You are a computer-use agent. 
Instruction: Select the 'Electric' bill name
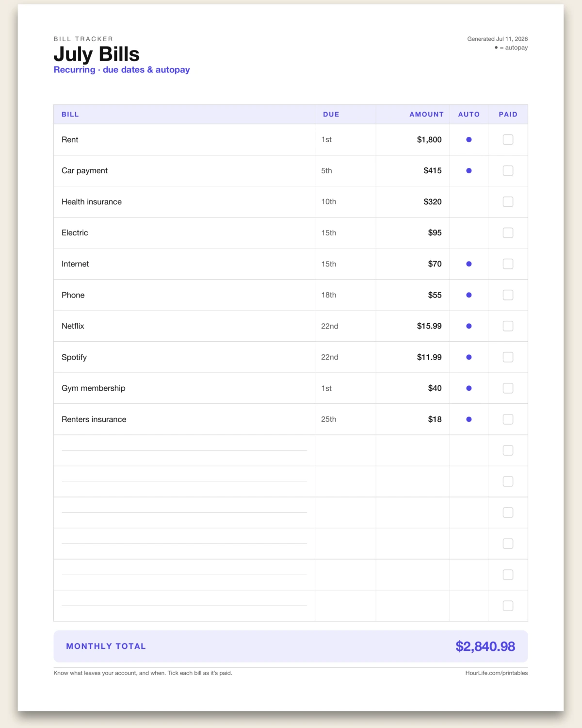tap(75, 233)
